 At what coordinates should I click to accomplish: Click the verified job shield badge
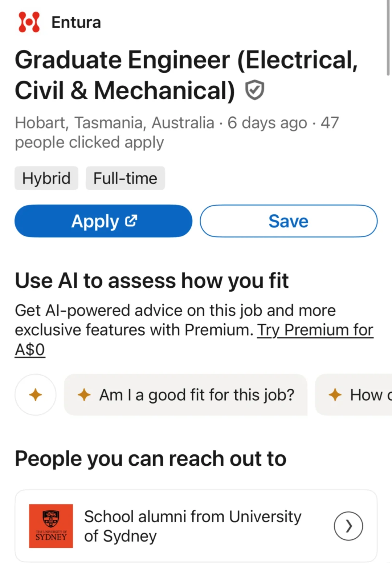click(x=254, y=90)
